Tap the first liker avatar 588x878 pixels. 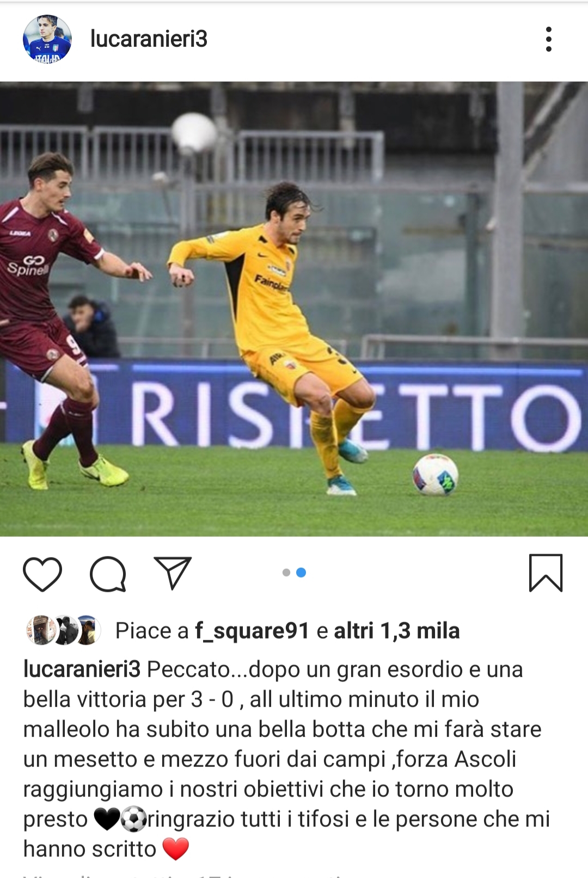[41, 630]
